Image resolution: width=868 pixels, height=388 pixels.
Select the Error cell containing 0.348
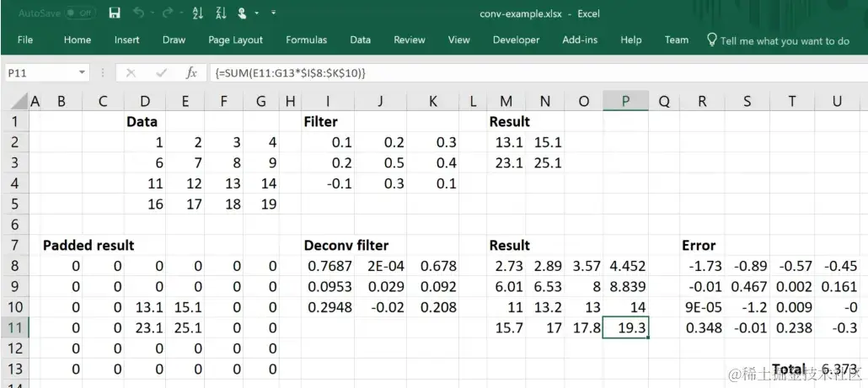coord(702,327)
